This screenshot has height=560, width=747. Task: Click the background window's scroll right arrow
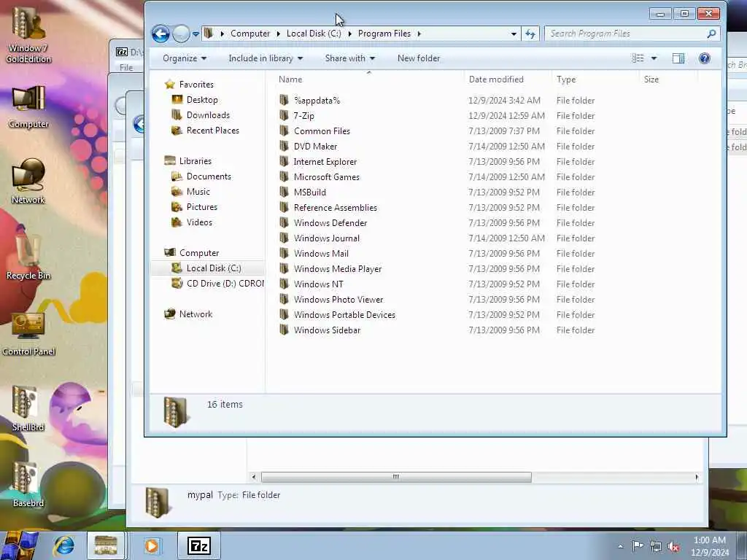697,477
